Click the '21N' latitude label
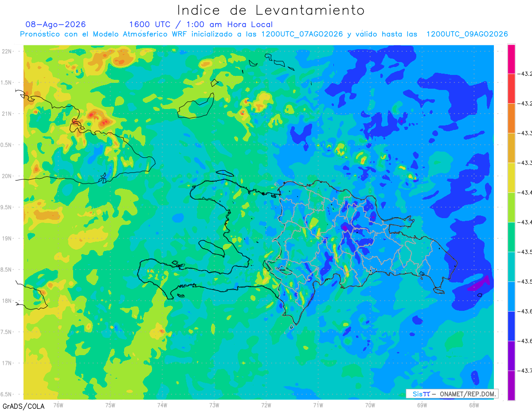This screenshot has width=532, height=411. coord(7,114)
